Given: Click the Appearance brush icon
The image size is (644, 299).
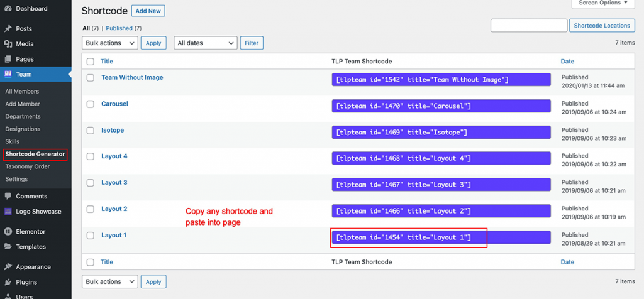Looking at the screenshot, I should pos(8,267).
